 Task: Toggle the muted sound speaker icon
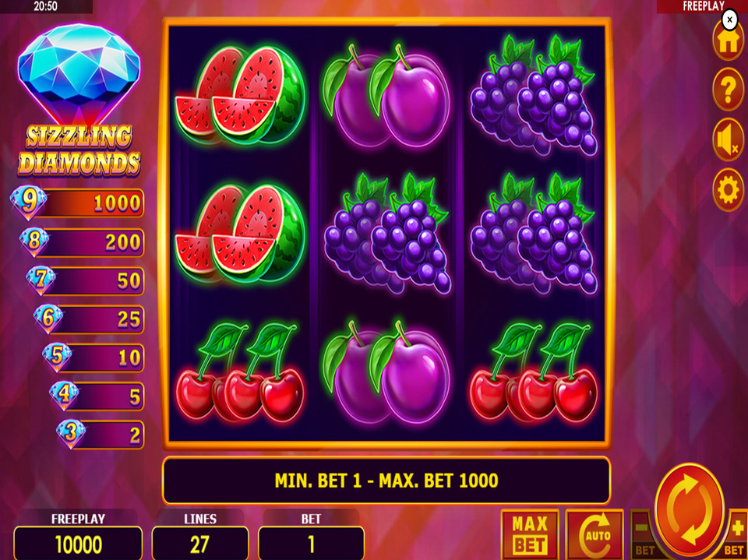click(728, 139)
